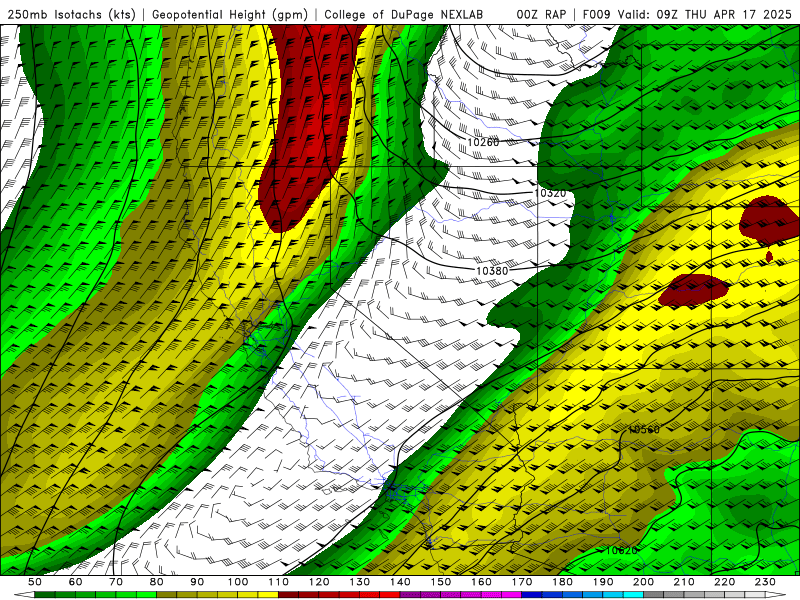800x600 pixels.
Task: Click the 220 value on the color scale
Action: click(x=725, y=582)
